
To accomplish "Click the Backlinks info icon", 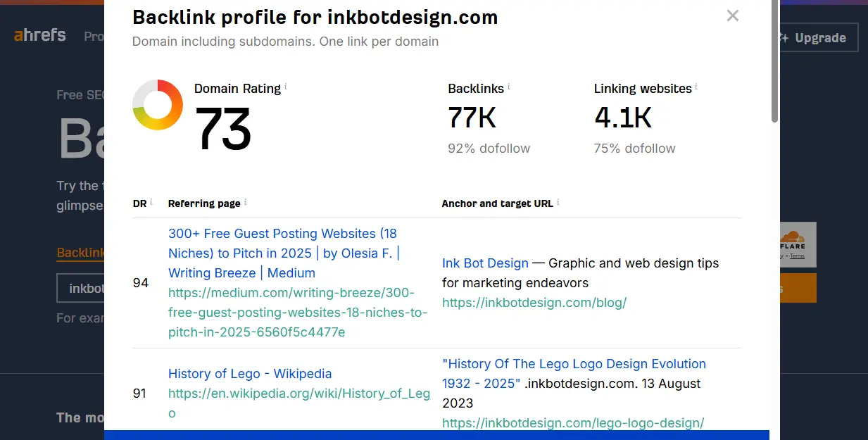I will click(509, 87).
